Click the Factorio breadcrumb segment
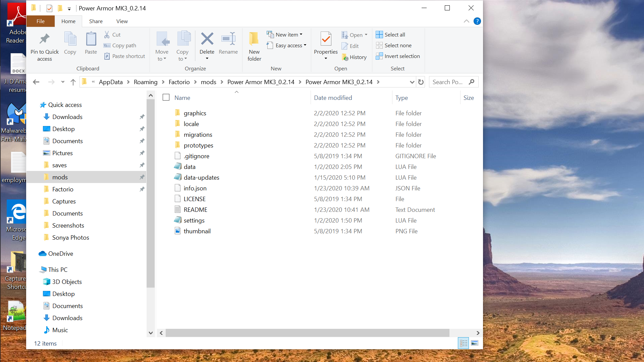Image resolution: width=644 pixels, height=362 pixels. coord(179,82)
